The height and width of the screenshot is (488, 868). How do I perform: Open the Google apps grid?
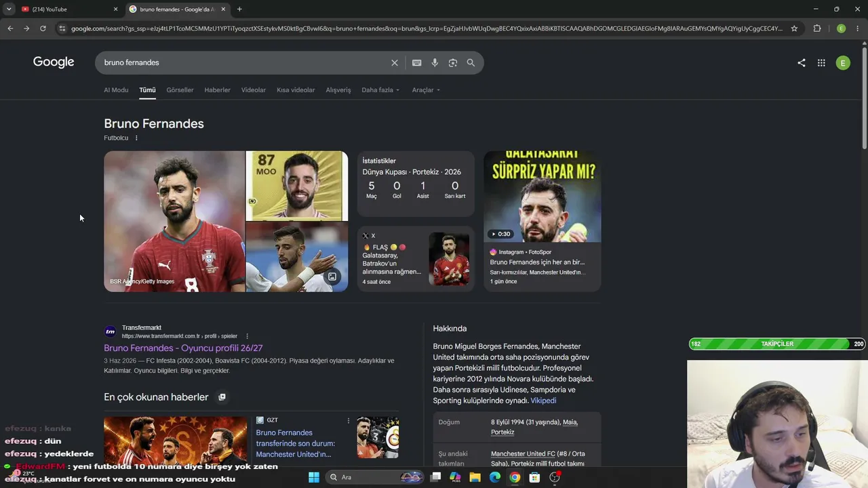pyautogui.click(x=821, y=62)
